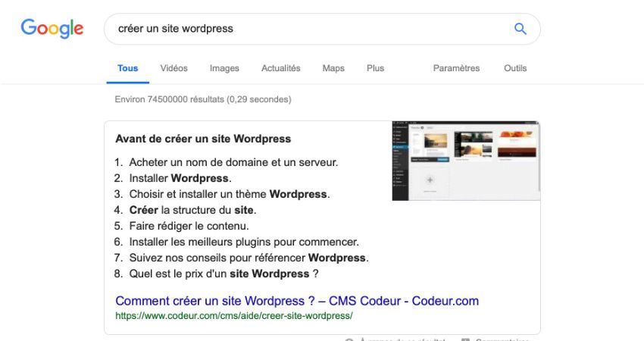Switch to the Vidéos tab
The image size is (644, 341).
(x=174, y=68)
